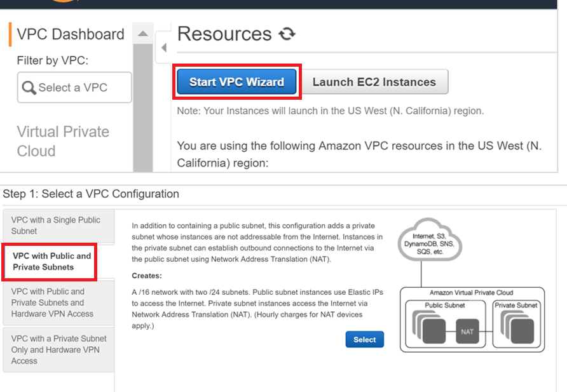The height and width of the screenshot is (392, 567).
Task: Click the refresh icon beside Resources
Action: pos(287,34)
